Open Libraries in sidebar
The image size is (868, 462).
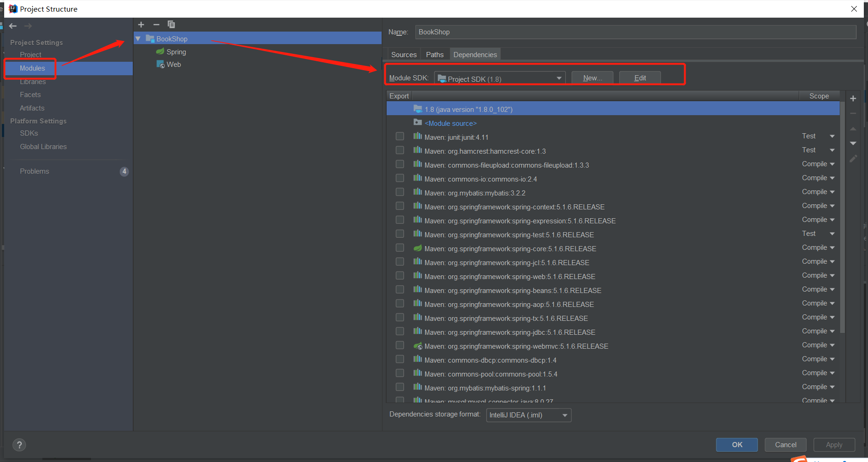point(33,82)
